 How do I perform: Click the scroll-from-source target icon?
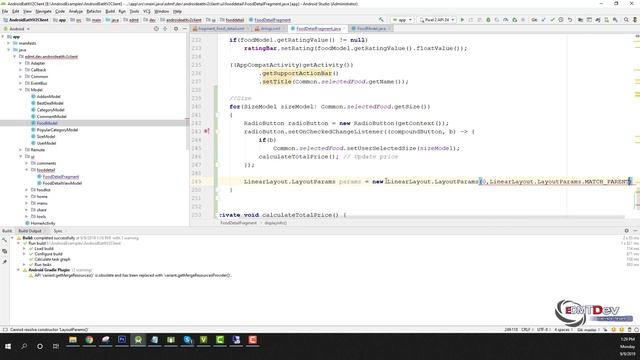(x=156, y=29)
